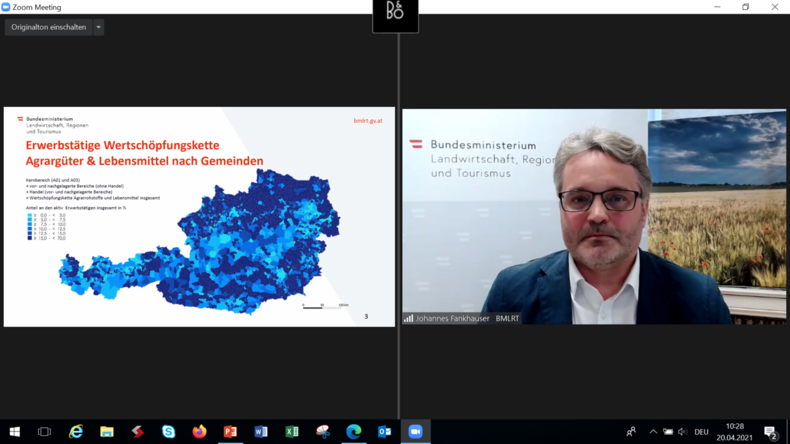The height and width of the screenshot is (444, 790).
Task: Switch to Word in the taskbar
Action: click(x=261, y=431)
